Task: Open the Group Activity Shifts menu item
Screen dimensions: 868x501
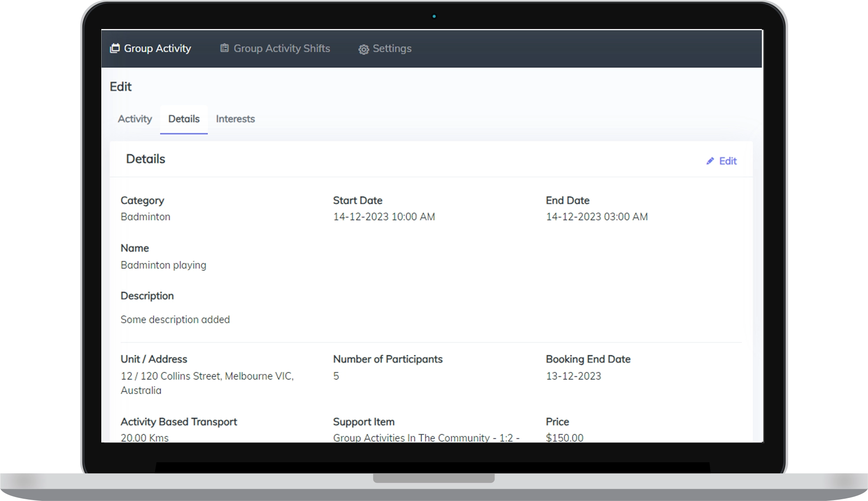Action: click(x=275, y=48)
